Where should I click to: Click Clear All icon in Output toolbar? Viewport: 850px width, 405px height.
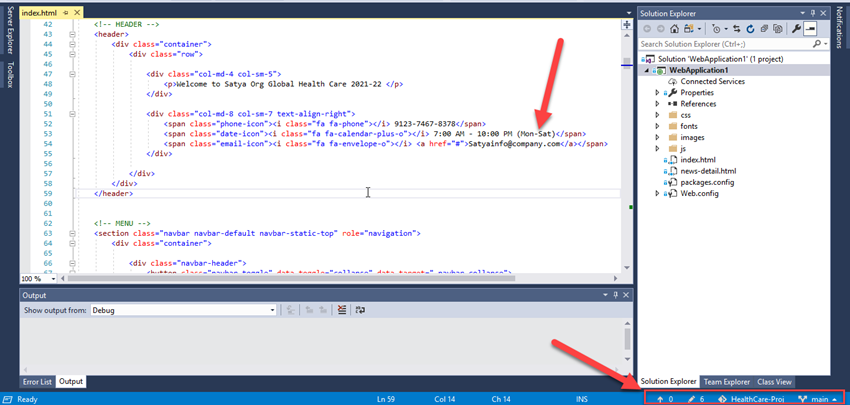coord(342,310)
